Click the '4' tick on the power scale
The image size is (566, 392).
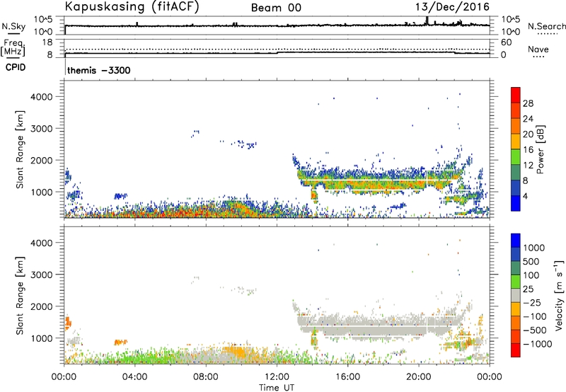click(526, 196)
